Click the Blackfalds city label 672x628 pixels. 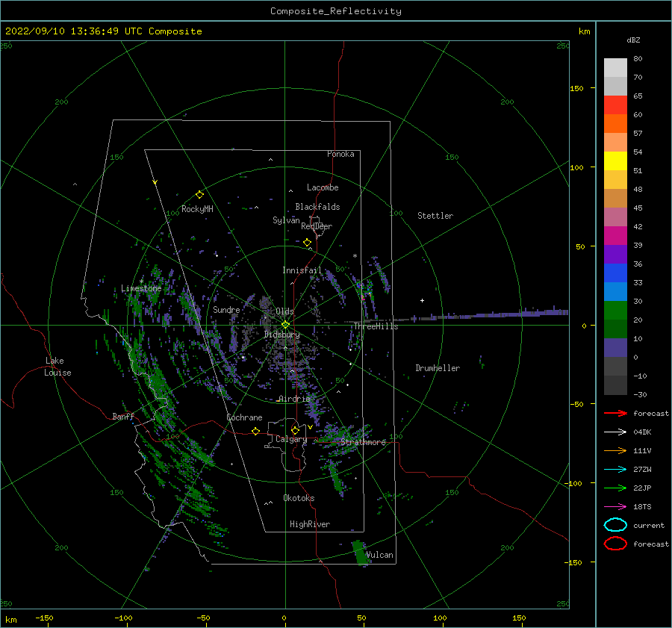317,207
